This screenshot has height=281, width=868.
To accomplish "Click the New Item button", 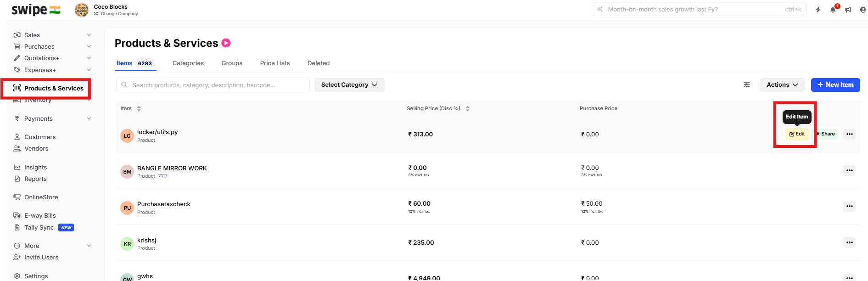I will point(835,85).
